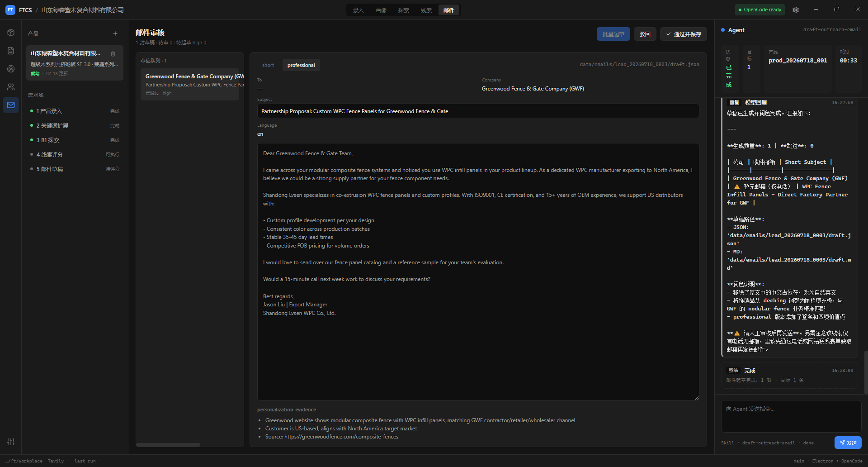Open pipeline step 5 邮件草稿
The width and height of the screenshot is (868, 467).
75,169
